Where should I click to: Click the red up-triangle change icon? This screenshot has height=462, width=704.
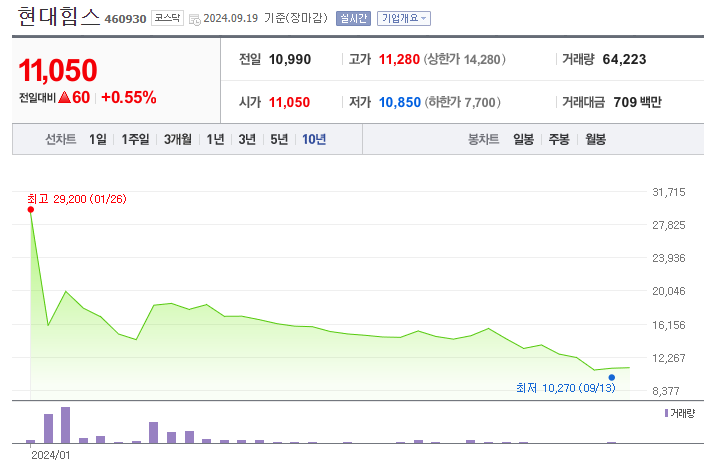pos(65,97)
